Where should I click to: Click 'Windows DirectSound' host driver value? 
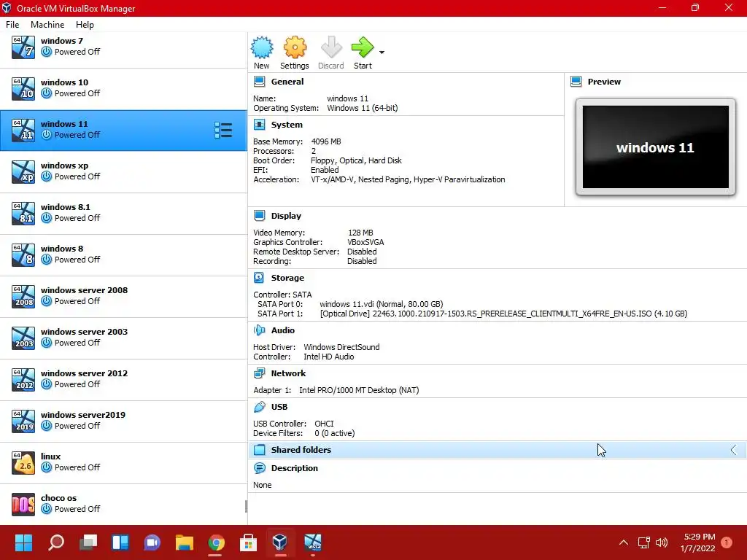pyautogui.click(x=341, y=347)
